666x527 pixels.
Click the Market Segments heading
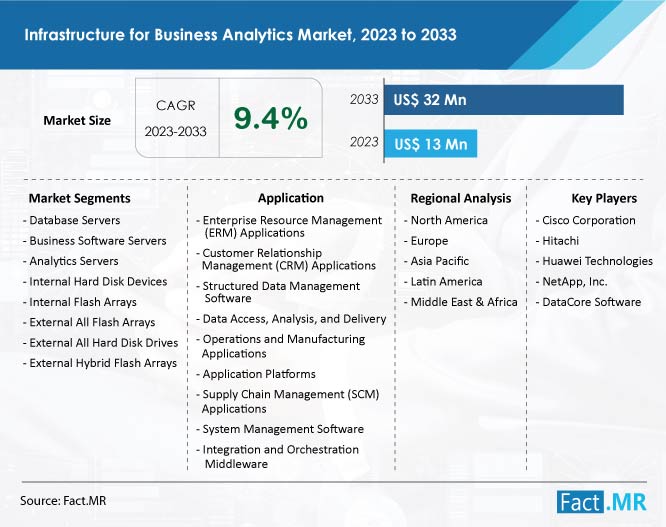79,198
